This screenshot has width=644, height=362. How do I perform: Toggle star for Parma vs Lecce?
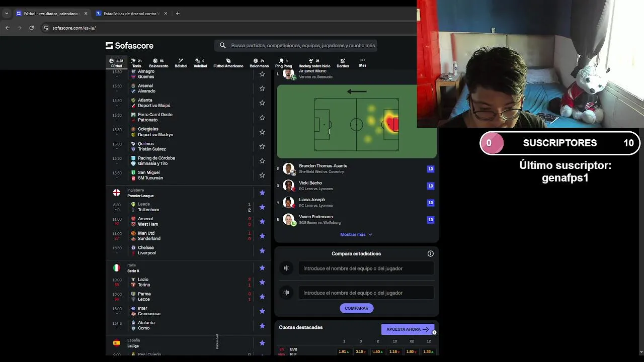[262, 297]
